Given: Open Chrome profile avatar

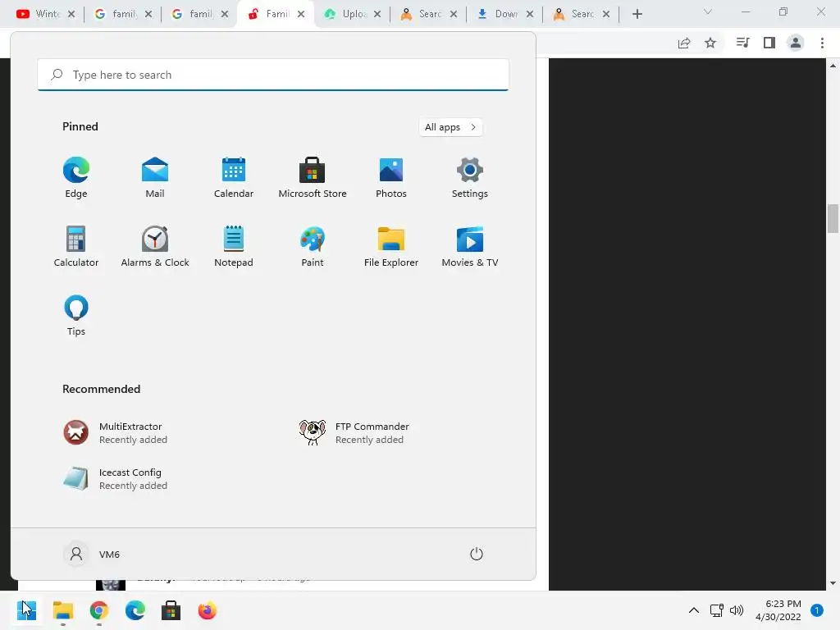Looking at the screenshot, I should coord(796,43).
